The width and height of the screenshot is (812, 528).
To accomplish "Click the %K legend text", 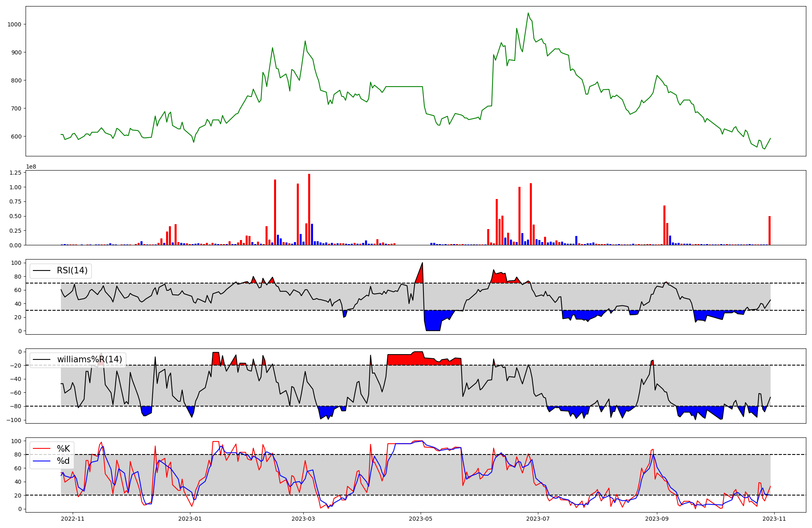I will point(63,449).
